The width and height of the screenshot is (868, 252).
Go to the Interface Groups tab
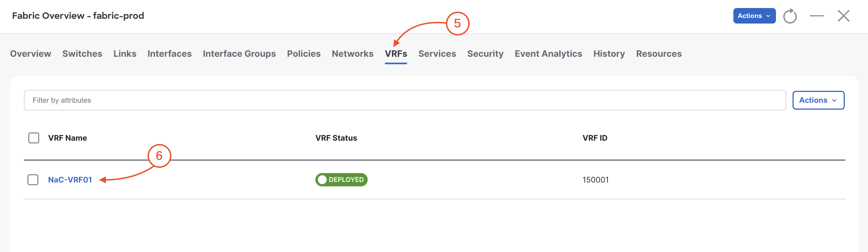click(x=239, y=54)
